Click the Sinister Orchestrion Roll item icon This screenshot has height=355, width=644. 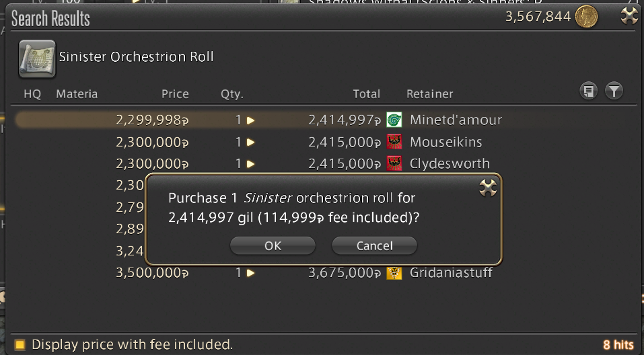(37, 58)
